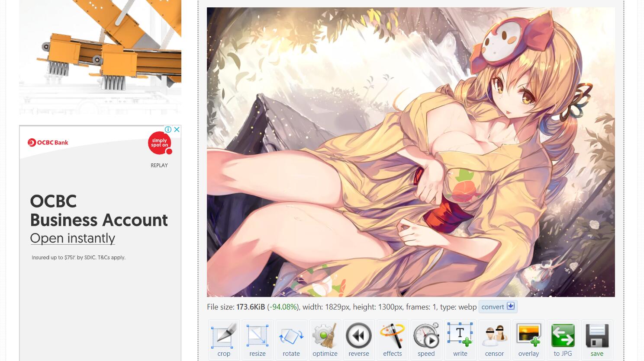Image resolution: width=644 pixels, height=361 pixels.
Task: Open the censor tool
Action: [494, 340]
